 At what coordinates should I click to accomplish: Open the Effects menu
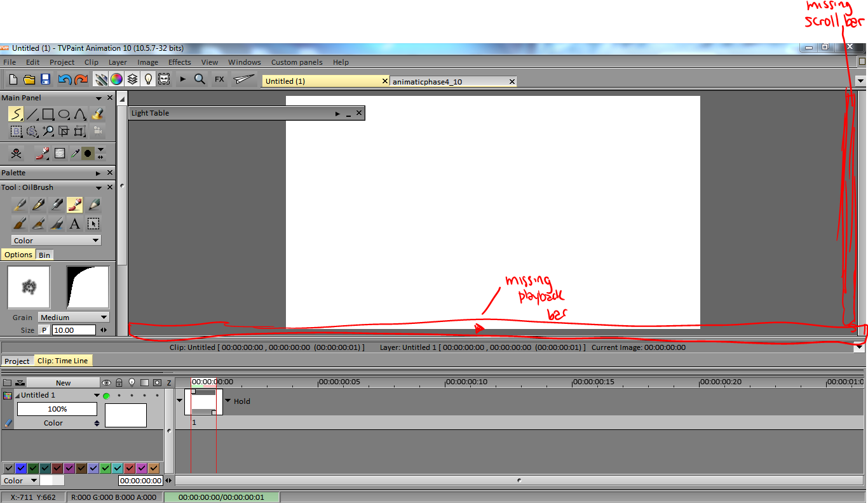tap(180, 62)
